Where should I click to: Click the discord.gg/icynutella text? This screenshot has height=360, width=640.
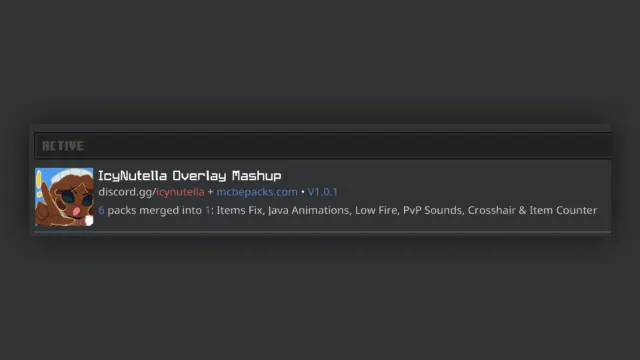point(151,192)
